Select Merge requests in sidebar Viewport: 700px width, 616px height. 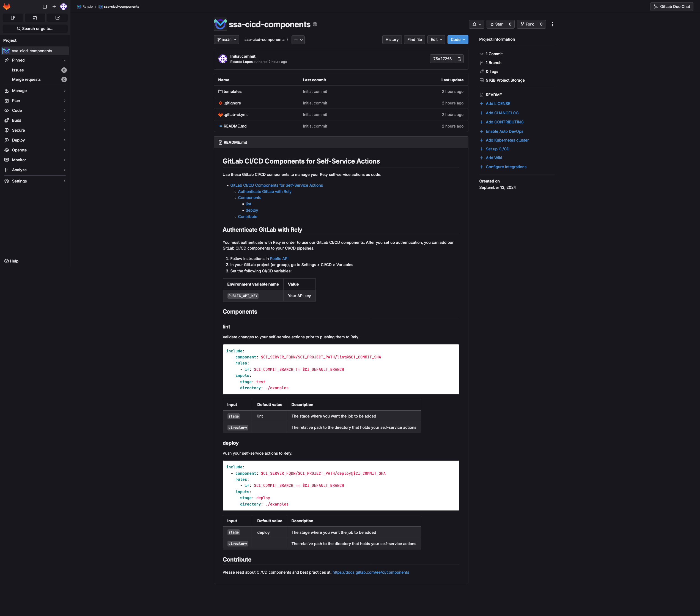tap(26, 79)
